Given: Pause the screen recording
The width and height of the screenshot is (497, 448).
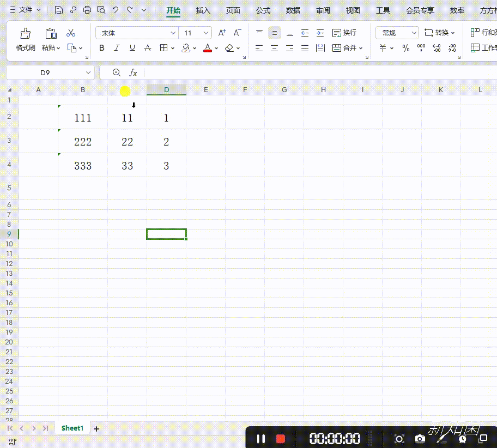Looking at the screenshot, I should coord(261,439).
